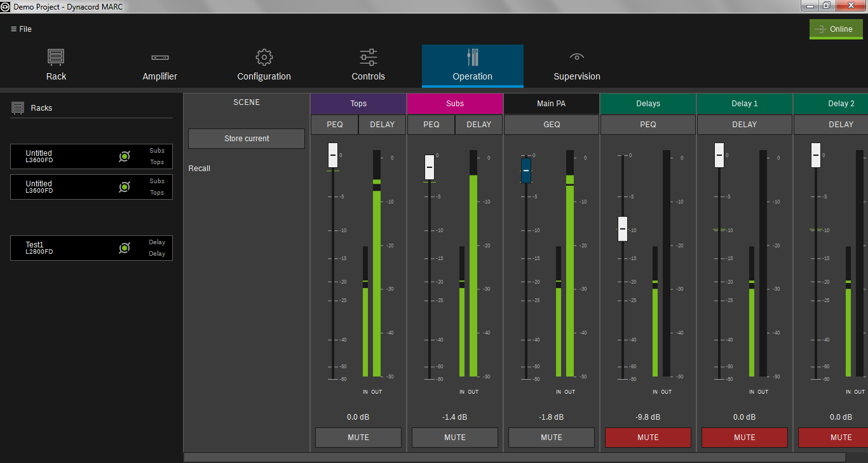Image resolution: width=868 pixels, height=463 pixels.
Task: Toggle the Online connection button
Action: pos(836,29)
